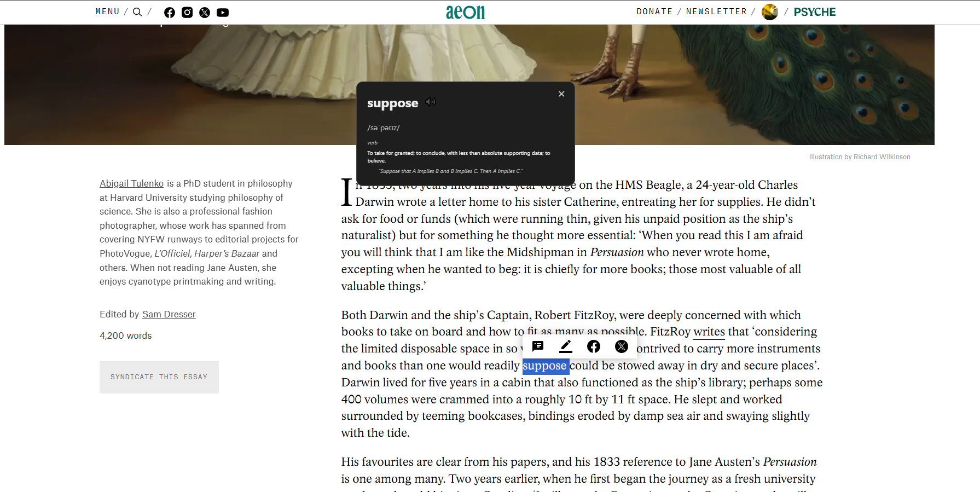Share selected text on Facebook
The image size is (980, 492).
594,346
